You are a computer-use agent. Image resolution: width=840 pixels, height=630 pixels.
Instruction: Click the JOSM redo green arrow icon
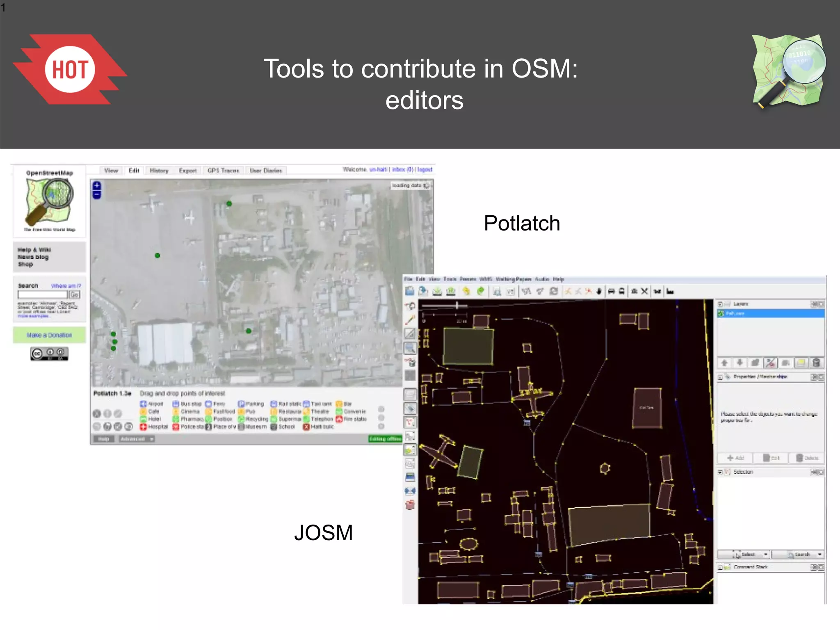480,291
